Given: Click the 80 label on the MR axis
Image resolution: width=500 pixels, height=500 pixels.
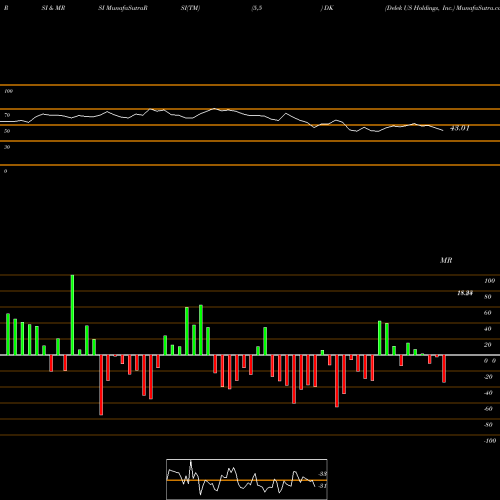Looking at the screenshot, I should point(488,297).
